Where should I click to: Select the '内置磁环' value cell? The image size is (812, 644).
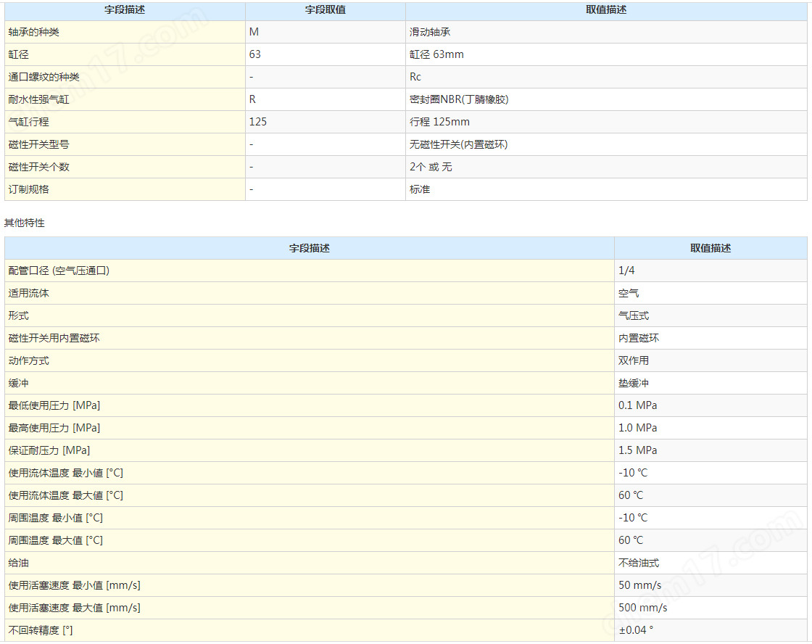[710, 339]
